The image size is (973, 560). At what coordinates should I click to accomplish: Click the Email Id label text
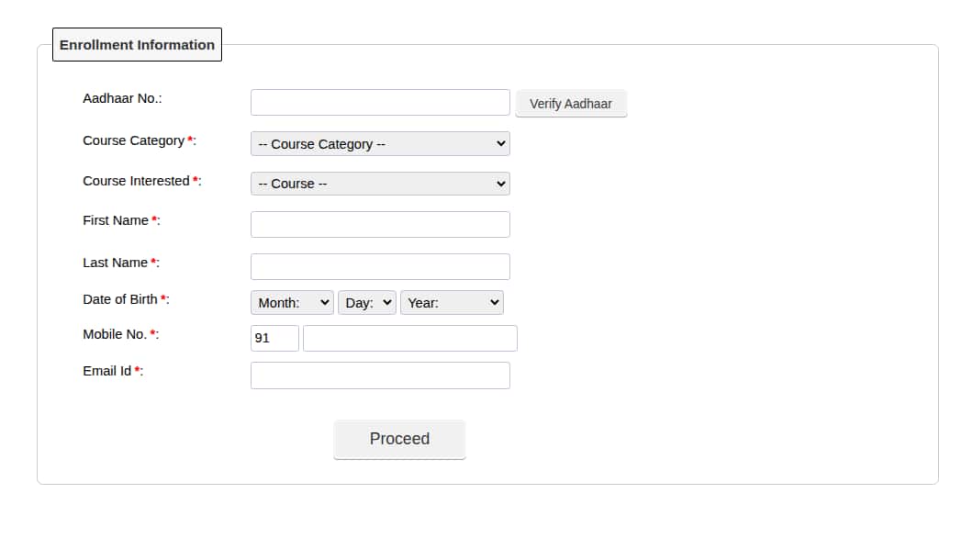(107, 371)
